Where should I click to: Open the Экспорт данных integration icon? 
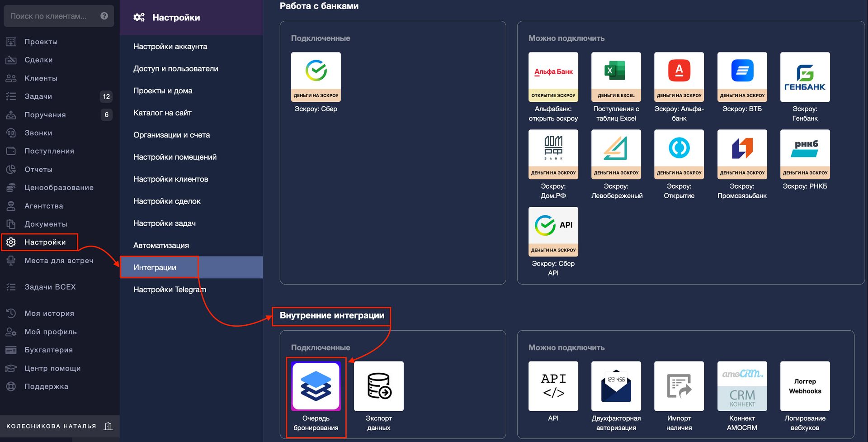click(x=378, y=386)
